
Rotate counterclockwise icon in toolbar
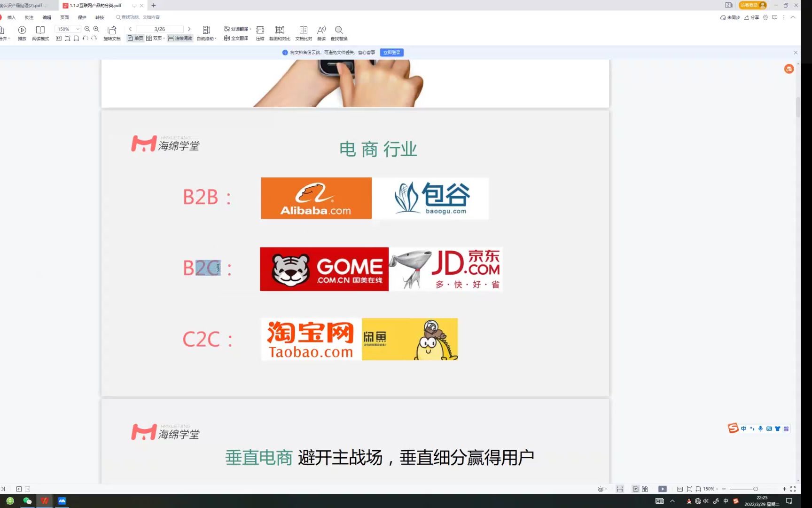85,38
